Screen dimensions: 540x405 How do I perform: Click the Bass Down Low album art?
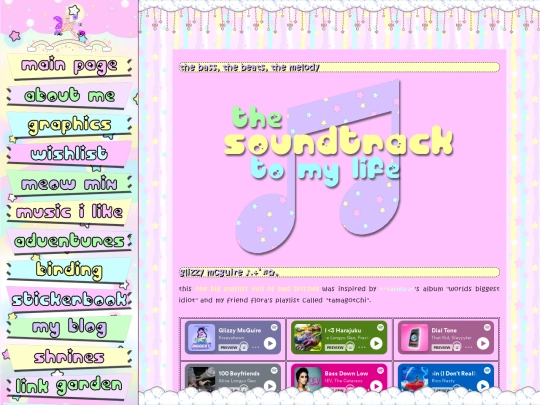pyautogui.click(x=308, y=380)
